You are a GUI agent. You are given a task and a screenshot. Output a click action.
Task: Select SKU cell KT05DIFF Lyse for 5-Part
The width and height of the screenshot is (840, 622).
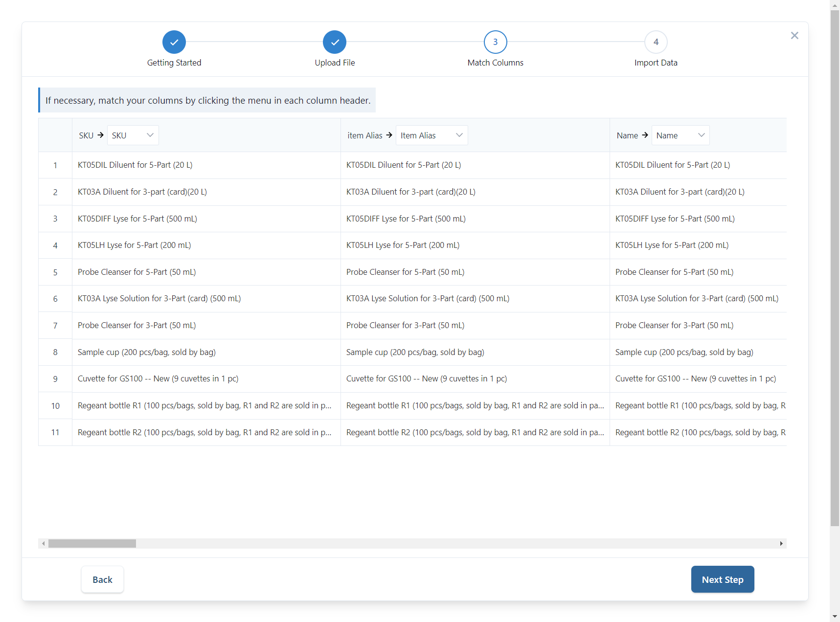point(206,219)
